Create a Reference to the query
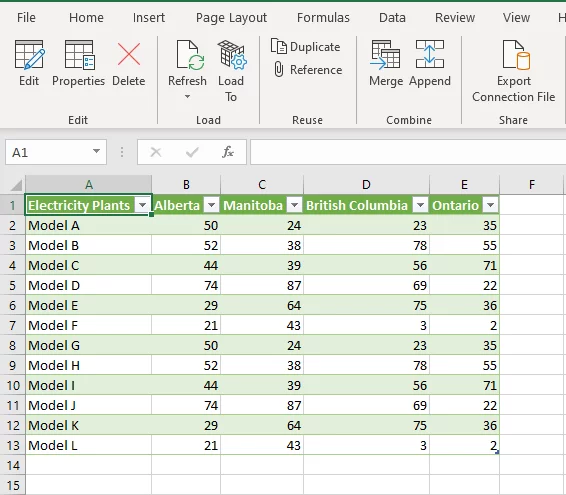This screenshot has height=495, width=566. pos(308,70)
